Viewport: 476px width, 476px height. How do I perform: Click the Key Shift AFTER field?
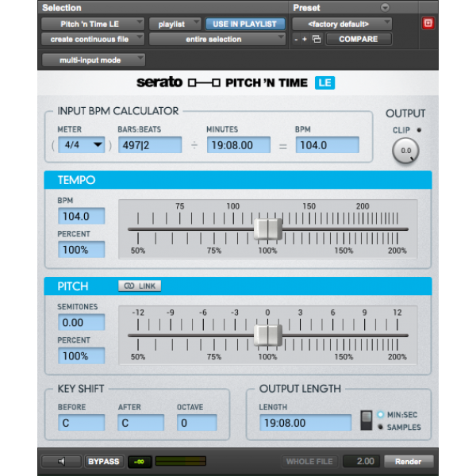[141, 423]
